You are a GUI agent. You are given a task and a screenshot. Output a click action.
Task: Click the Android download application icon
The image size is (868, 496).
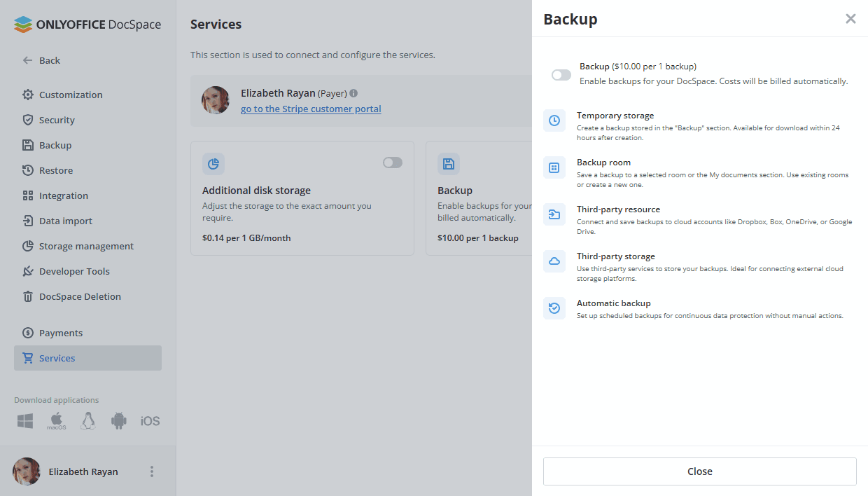(119, 421)
